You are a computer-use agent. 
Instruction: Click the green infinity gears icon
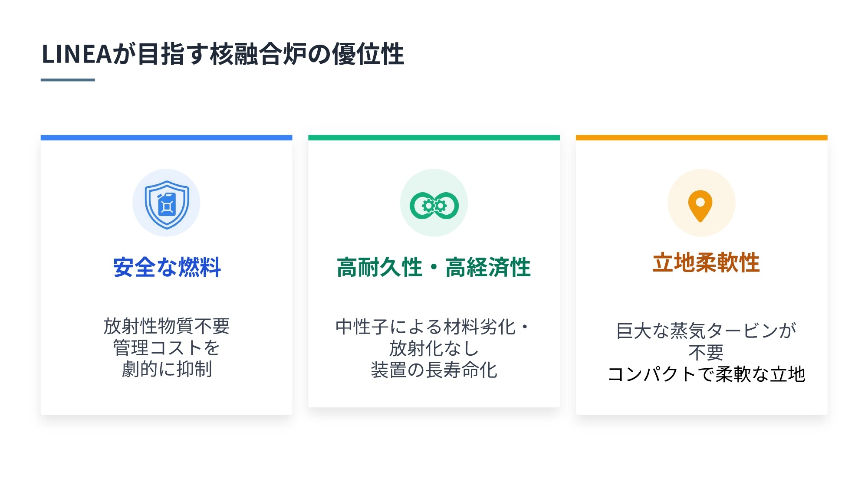pyautogui.click(x=434, y=205)
